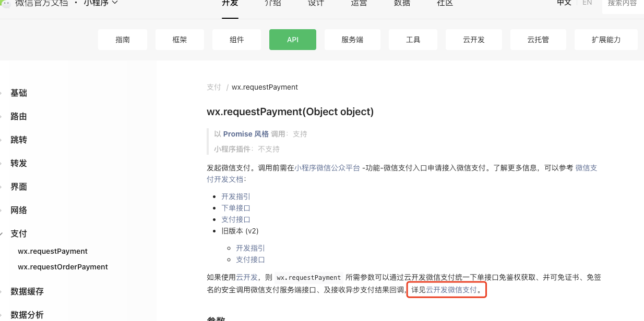Select the 介绍 top navigation tab

pyautogui.click(x=272, y=3)
